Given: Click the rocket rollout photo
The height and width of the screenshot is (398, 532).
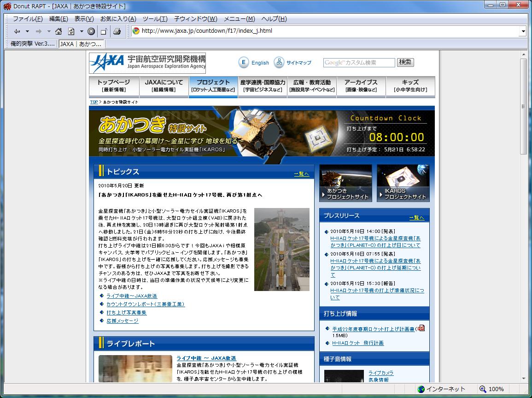Looking at the screenshot, I should point(282,249).
